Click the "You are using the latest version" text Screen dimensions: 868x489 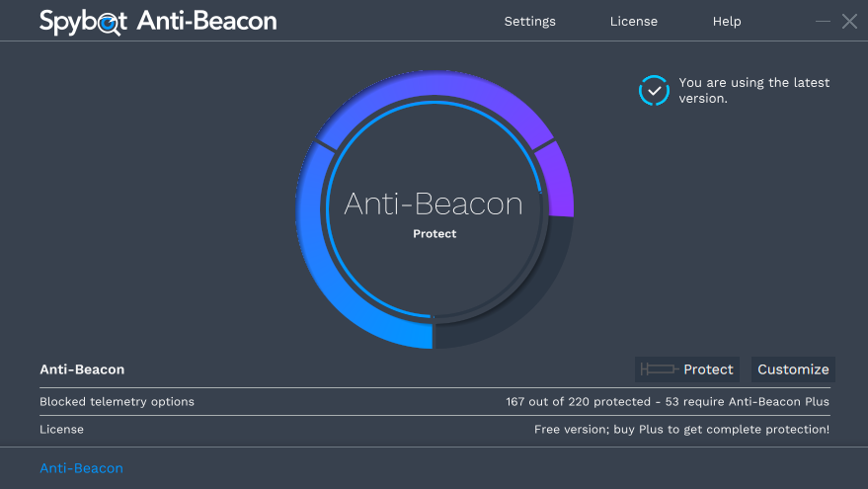pos(754,90)
